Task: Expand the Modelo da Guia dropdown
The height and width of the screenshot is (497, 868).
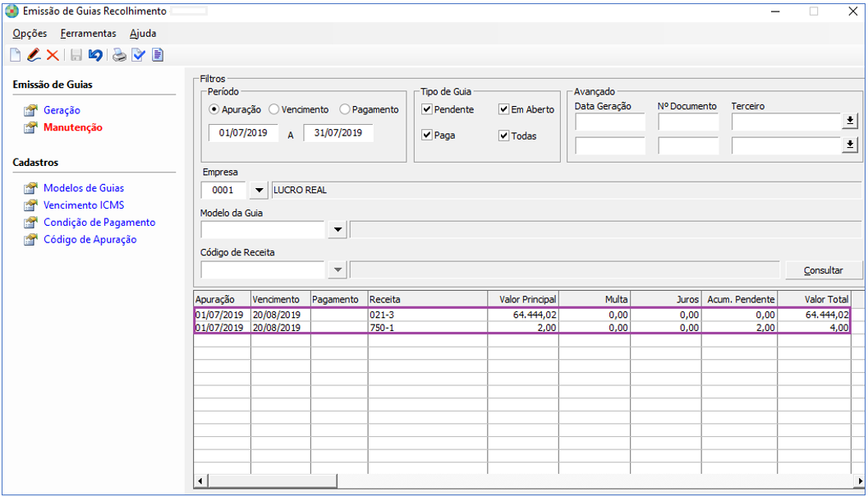Action: coord(338,229)
